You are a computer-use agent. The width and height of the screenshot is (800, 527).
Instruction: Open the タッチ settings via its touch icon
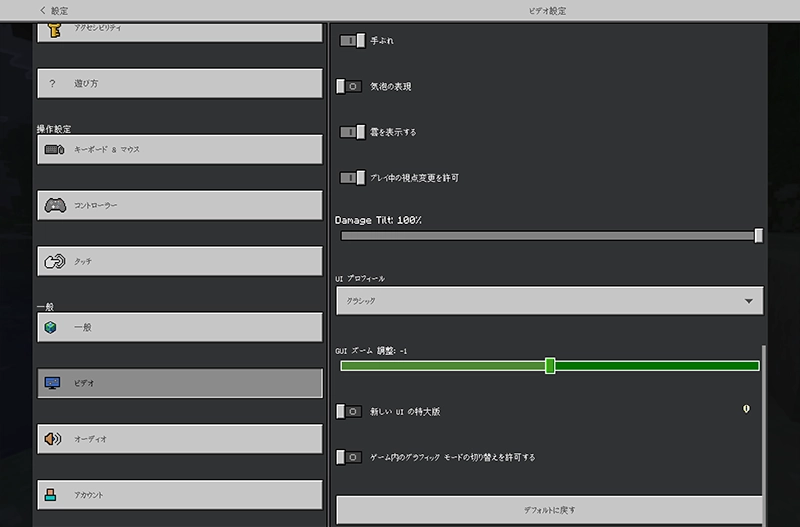pyautogui.click(x=54, y=262)
